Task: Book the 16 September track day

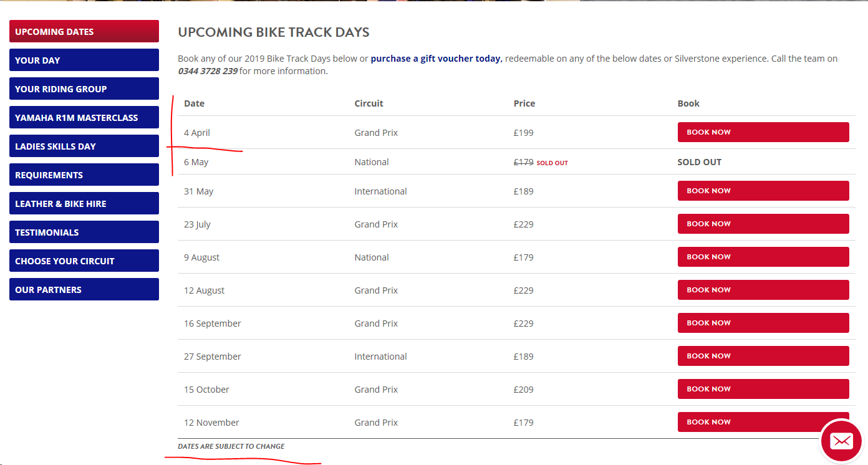Action: click(x=763, y=323)
